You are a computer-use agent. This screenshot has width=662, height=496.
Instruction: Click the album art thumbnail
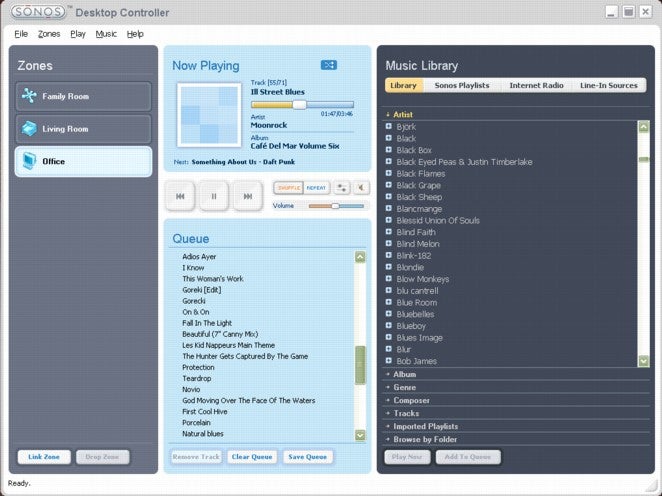pyautogui.click(x=209, y=115)
